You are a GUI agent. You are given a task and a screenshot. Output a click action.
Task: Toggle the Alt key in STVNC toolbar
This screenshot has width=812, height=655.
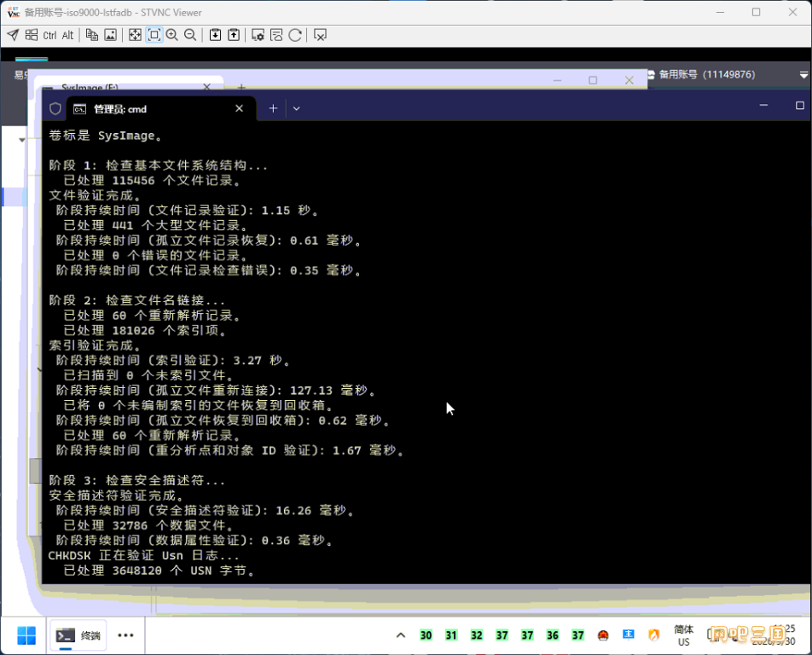click(x=68, y=35)
